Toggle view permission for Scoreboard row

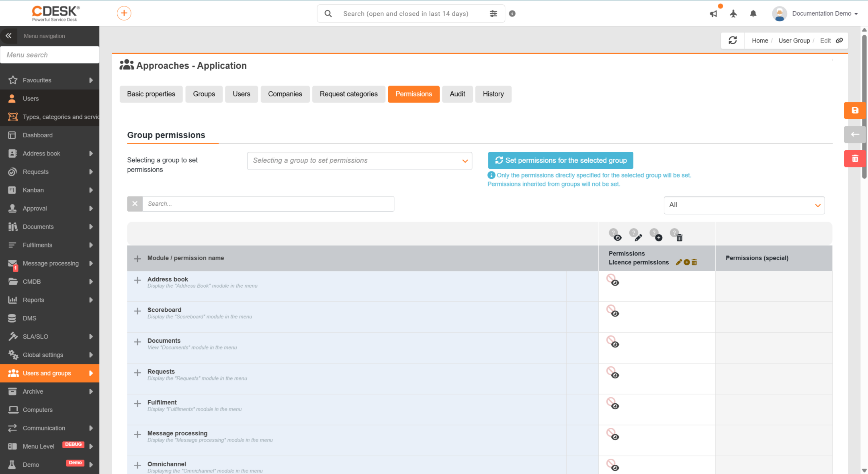point(613,311)
